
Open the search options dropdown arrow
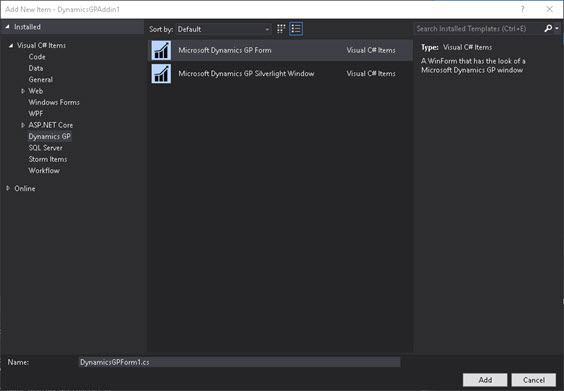tap(557, 28)
